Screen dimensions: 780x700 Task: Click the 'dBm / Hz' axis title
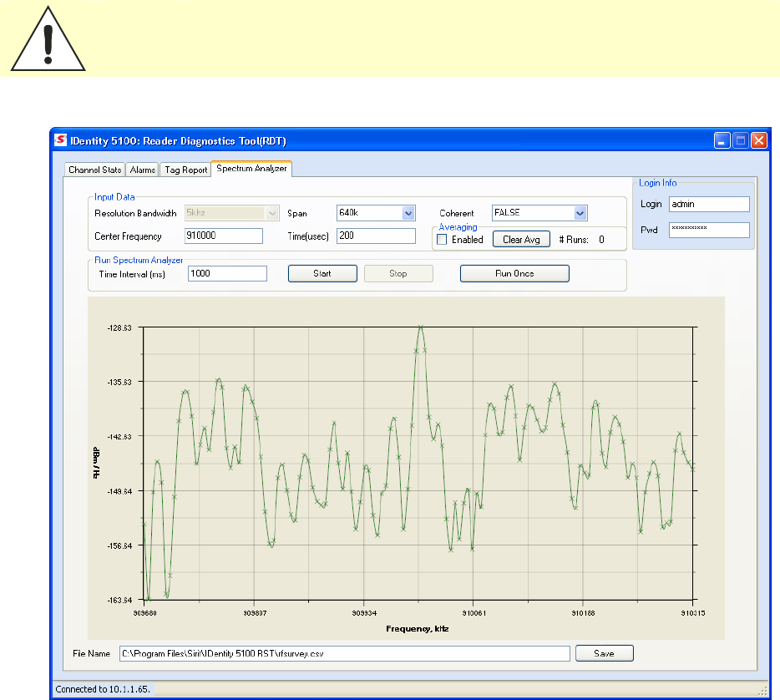97,463
